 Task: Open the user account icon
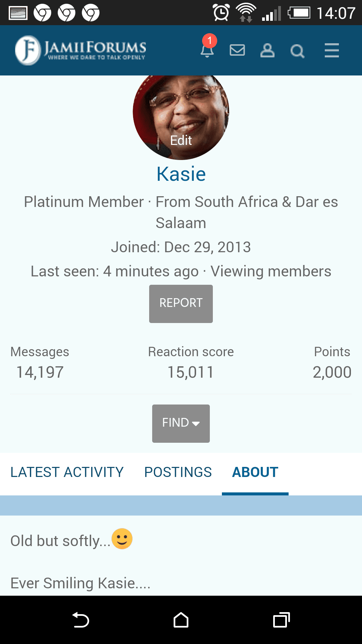click(267, 50)
